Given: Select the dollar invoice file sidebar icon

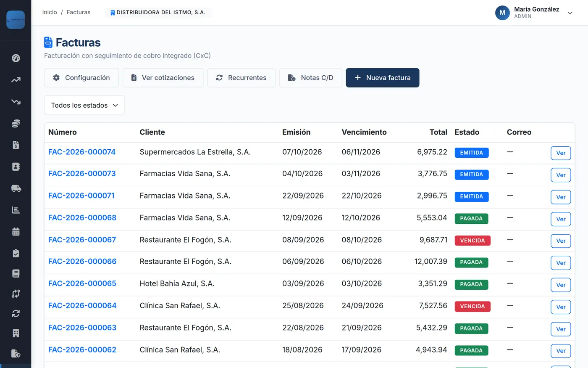Looking at the screenshot, I should tap(16, 146).
